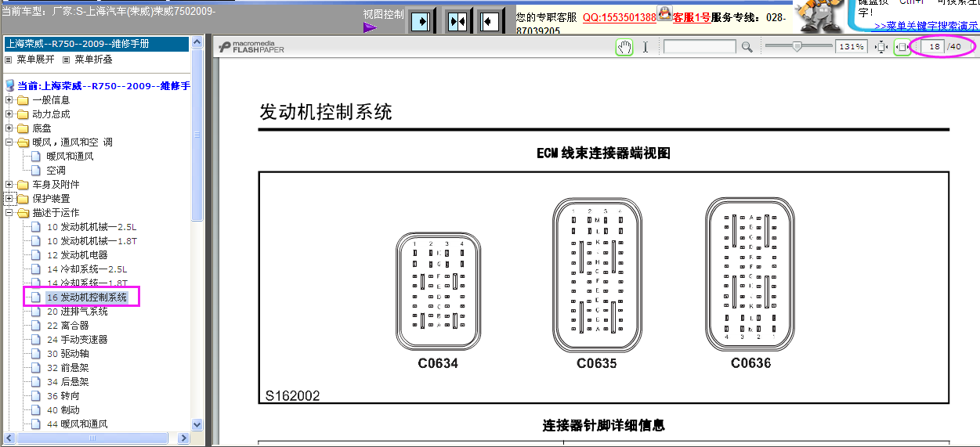Open 16 发动机控制系统 page
The width and height of the screenshot is (980, 447).
tap(86, 297)
